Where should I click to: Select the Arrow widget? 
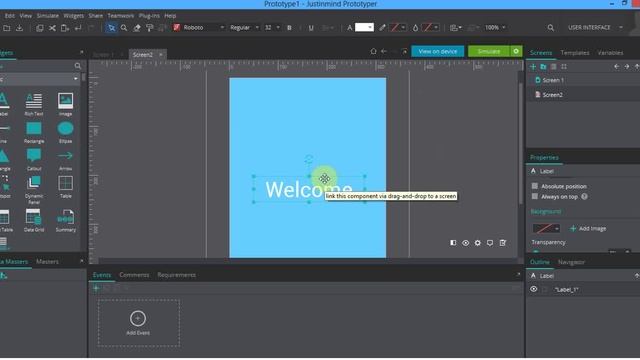point(65,160)
